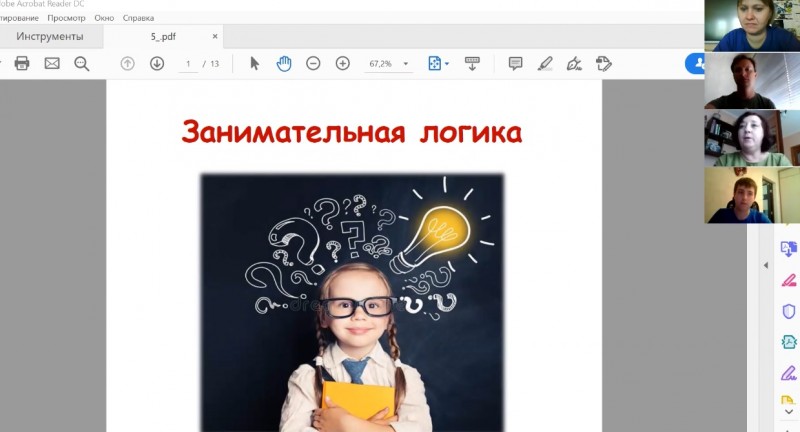
Task: Add a comment with sticky note icon
Action: click(x=516, y=63)
